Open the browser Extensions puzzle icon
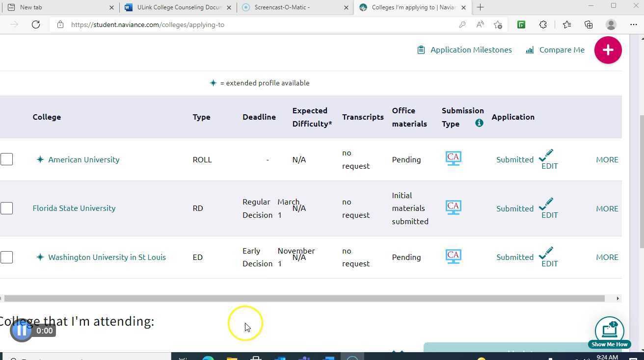This screenshot has width=644, height=360. (x=543, y=25)
